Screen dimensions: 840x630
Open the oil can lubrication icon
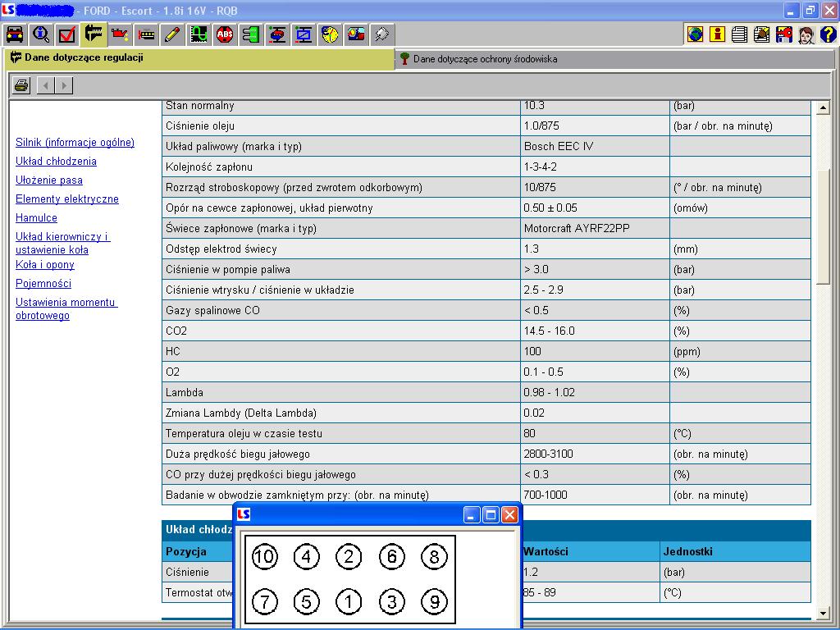[x=120, y=34]
